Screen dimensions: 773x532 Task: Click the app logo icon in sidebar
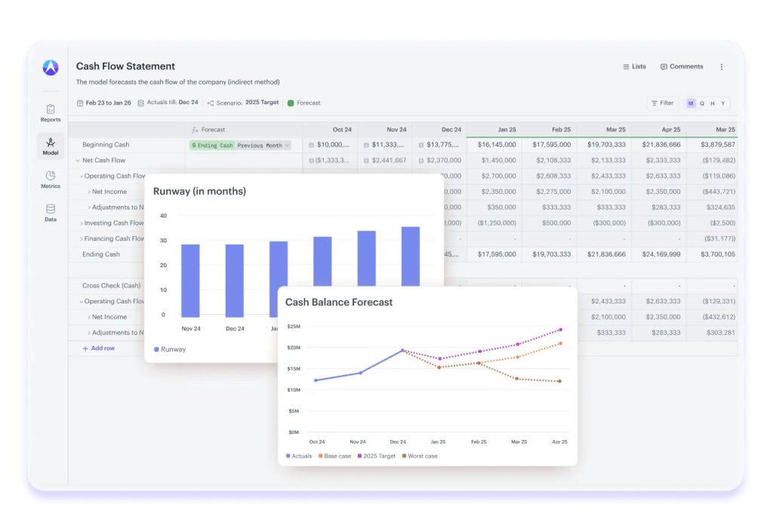(x=51, y=67)
